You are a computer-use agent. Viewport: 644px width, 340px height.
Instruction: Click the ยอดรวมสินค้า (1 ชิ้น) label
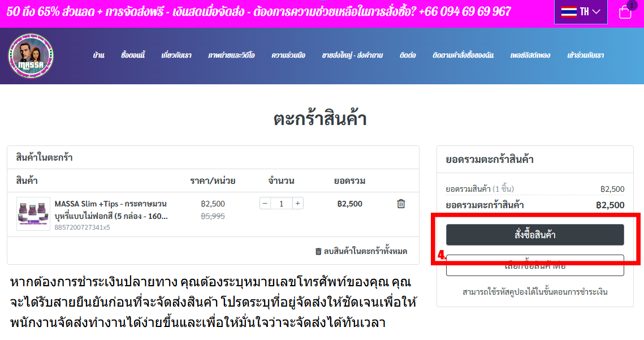tap(479, 189)
